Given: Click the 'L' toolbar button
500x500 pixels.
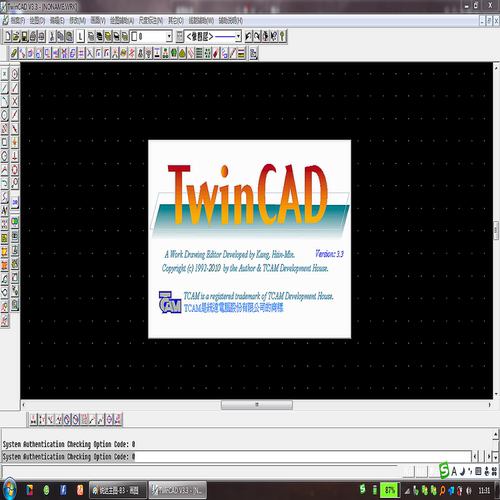Looking at the screenshot, I should click(80, 36).
